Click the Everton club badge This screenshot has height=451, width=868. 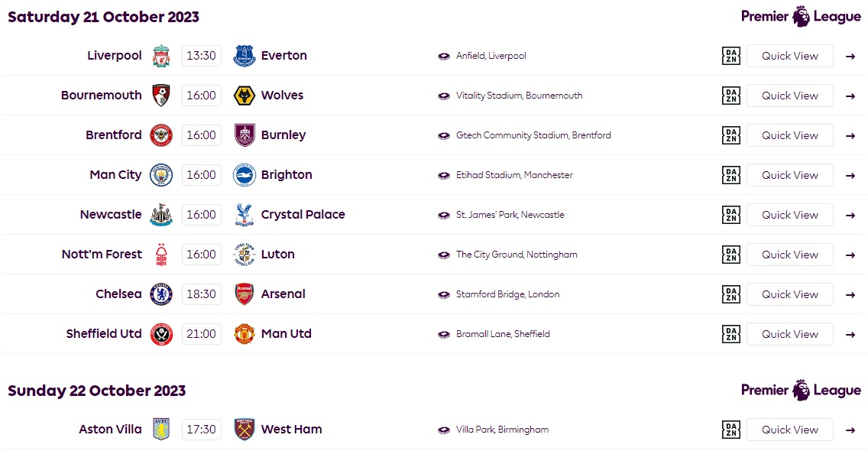(x=245, y=56)
